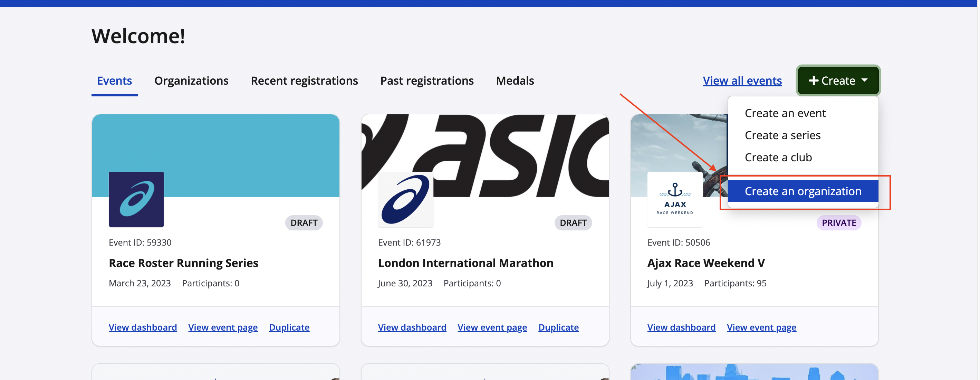This screenshot has width=980, height=380.
Task: Pick Create a club menu entry
Action: click(778, 157)
